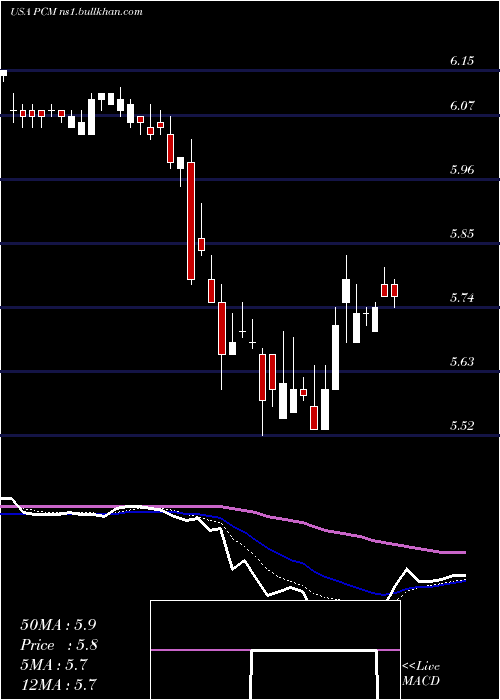
Task: Click the 5MA : 5.7 readout
Action: (54, 665)
